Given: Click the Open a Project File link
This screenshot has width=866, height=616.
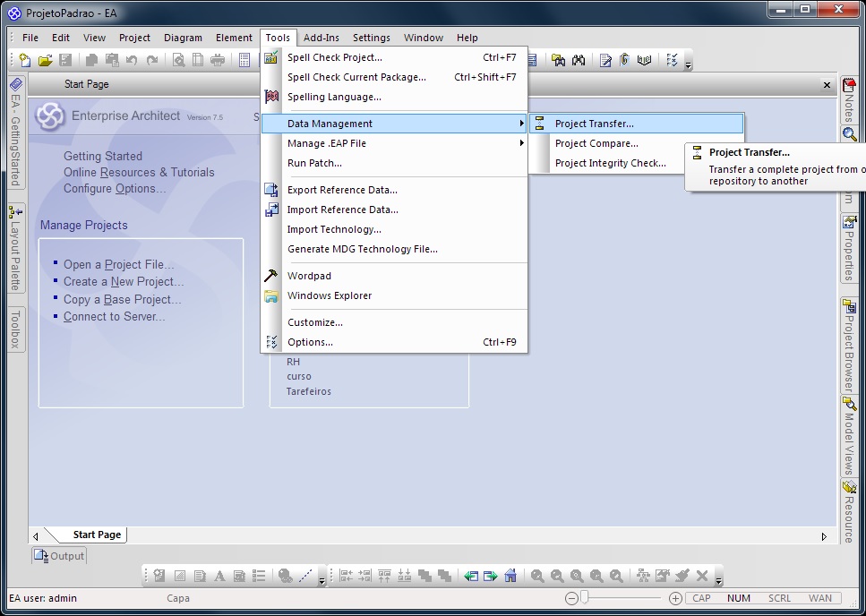Looking at the screenshot, I should click(x=118, y=264).
